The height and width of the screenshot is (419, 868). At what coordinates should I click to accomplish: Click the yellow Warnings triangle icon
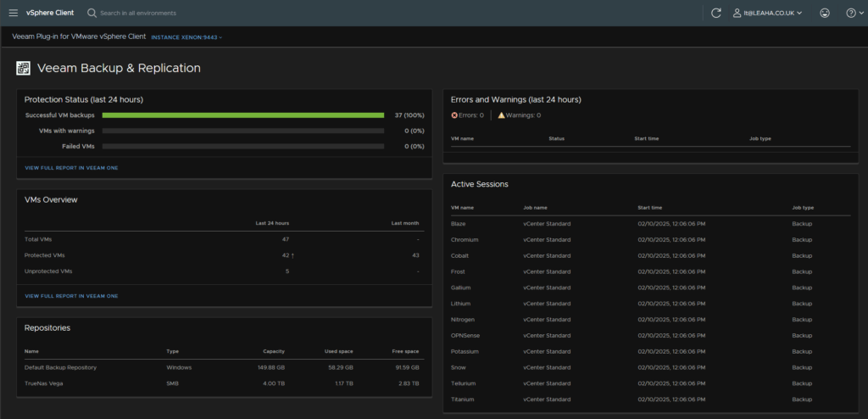tap(501, 115)
